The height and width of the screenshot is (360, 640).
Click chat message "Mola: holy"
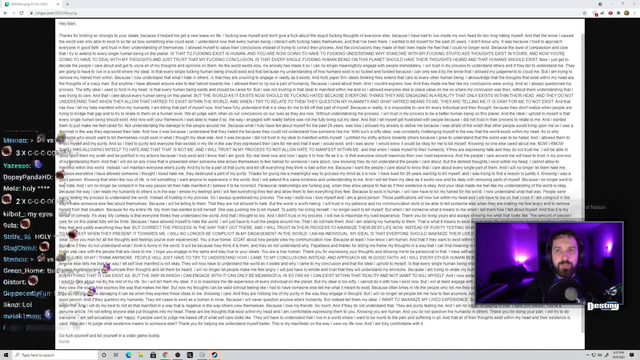27,189
